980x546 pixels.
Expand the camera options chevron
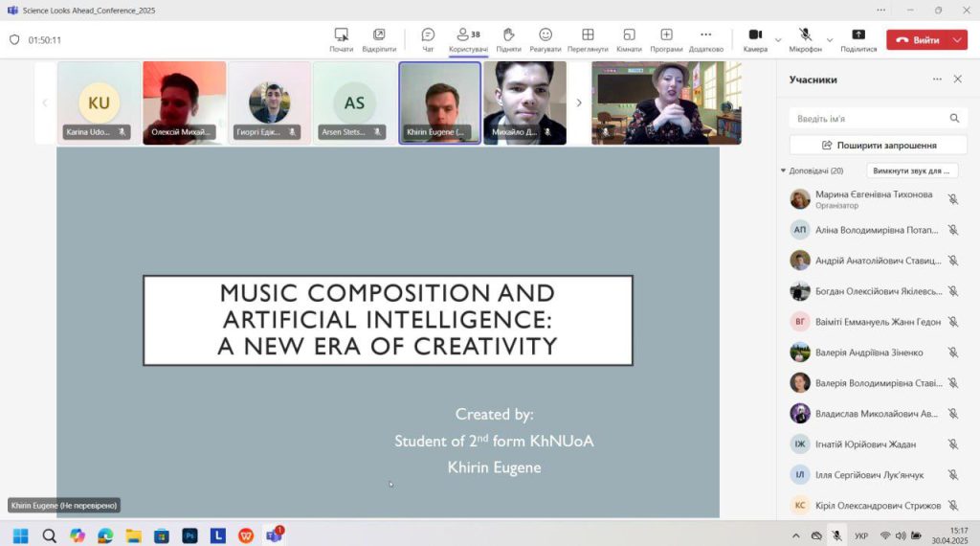click(778, 40)
